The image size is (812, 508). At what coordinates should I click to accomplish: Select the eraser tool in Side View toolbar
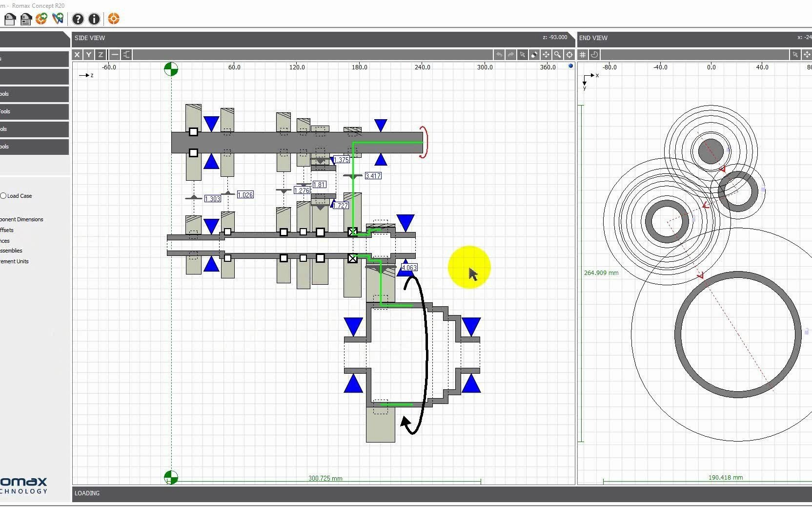click(x=534, y=55)
